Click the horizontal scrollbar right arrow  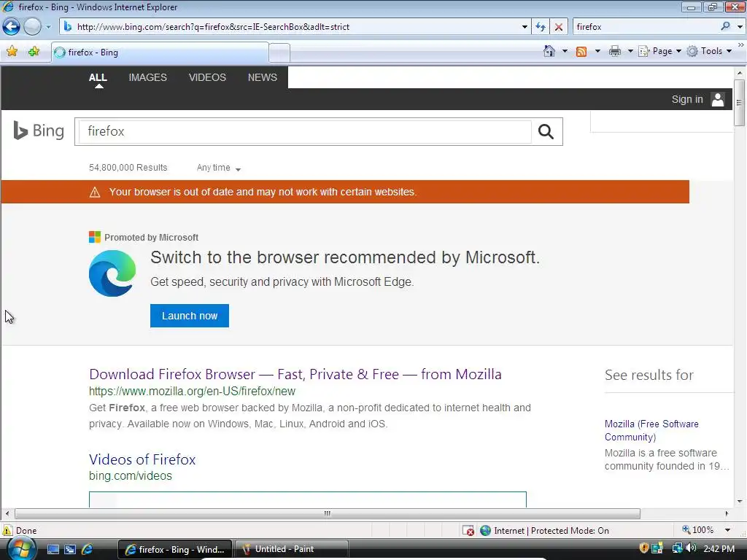pos(727,514)
